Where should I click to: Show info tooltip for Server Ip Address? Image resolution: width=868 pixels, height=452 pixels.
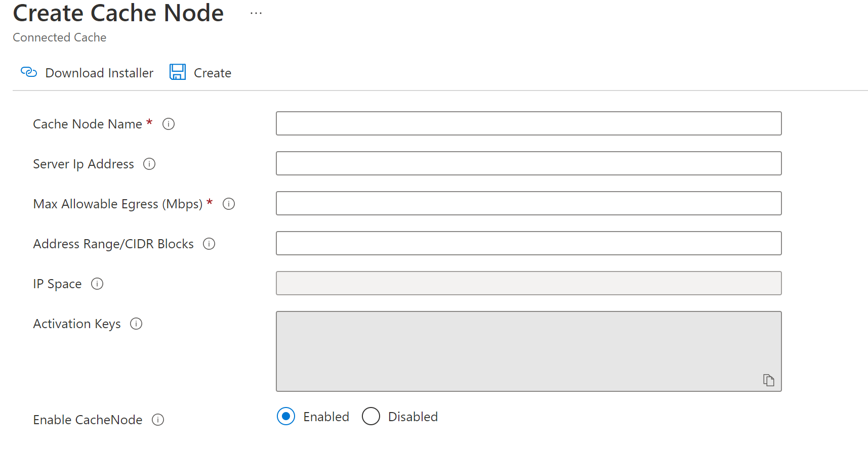click(x=149, y=164)
